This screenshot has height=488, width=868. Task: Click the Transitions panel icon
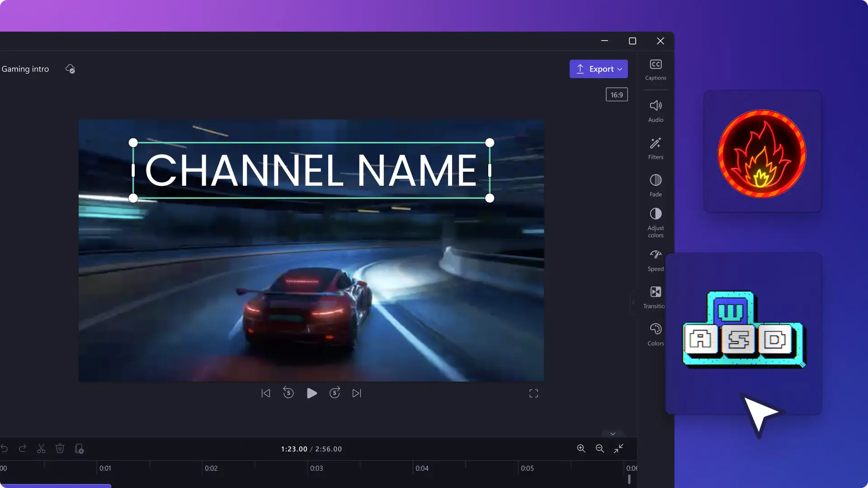tap(655, 297)
